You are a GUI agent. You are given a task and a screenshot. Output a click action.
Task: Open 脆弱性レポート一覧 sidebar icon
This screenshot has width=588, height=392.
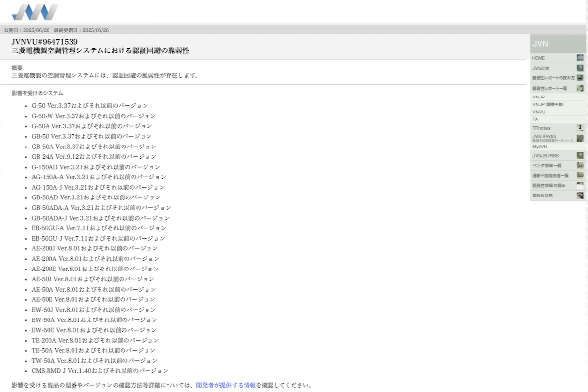coord(580,88)
